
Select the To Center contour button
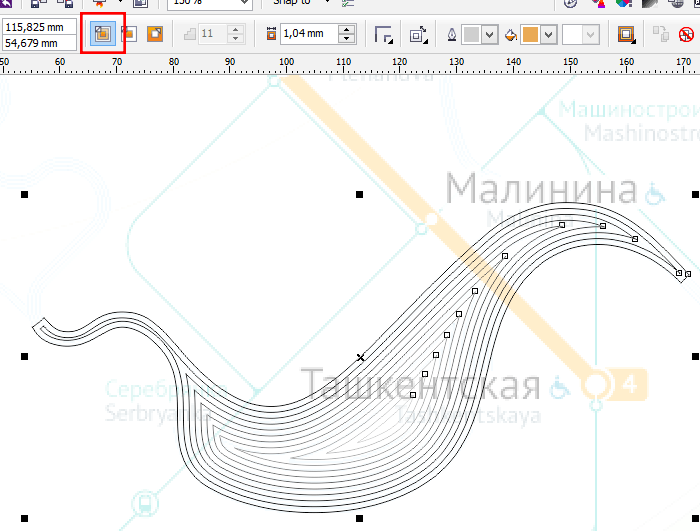tap(101, 34)
